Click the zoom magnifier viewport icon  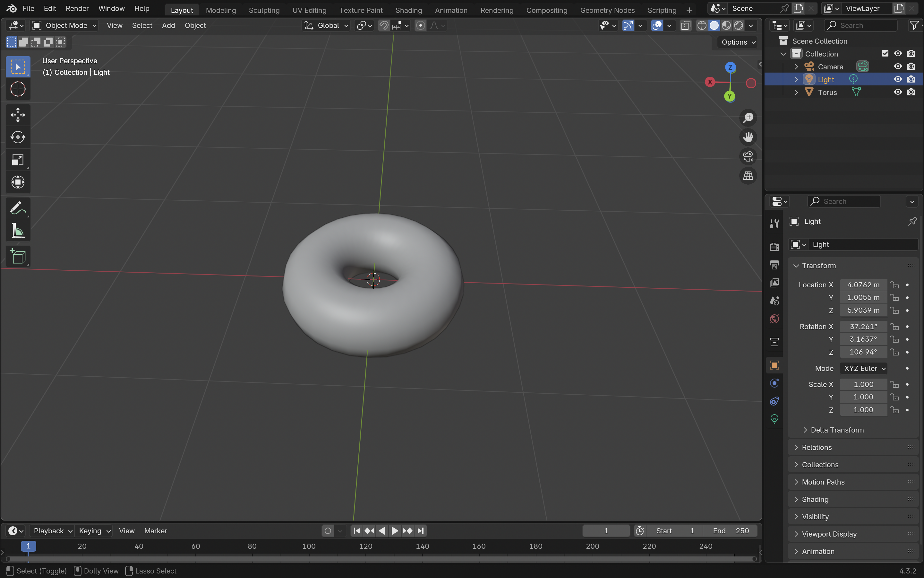coord(748,118)
